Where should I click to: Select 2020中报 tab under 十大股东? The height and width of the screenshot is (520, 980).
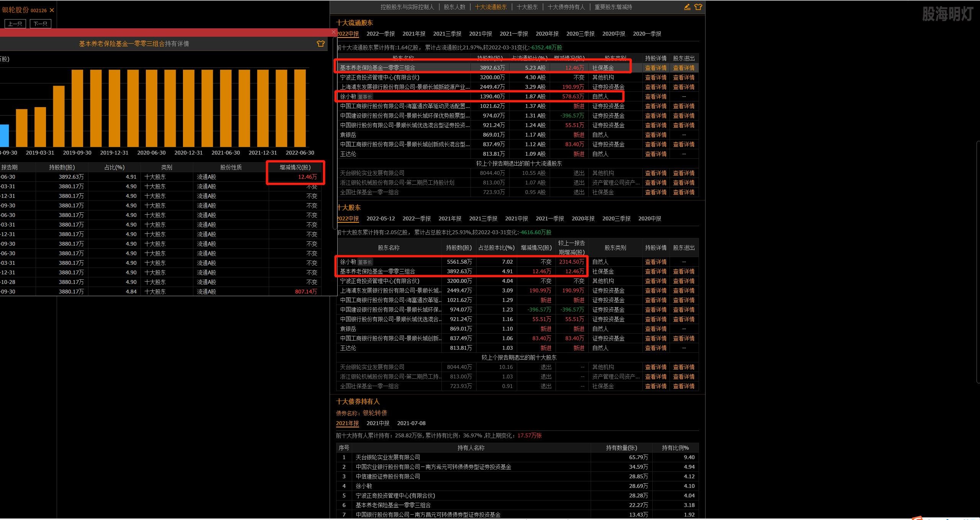[650, 218]
